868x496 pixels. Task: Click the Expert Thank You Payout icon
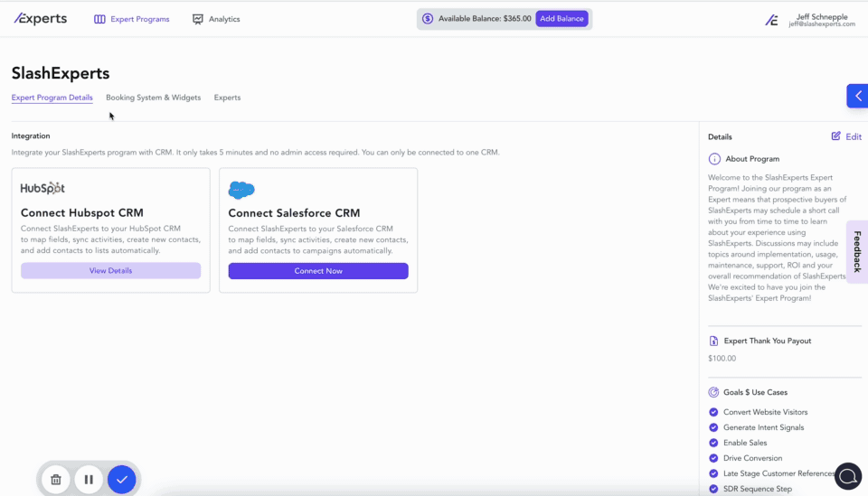point(713,342)
